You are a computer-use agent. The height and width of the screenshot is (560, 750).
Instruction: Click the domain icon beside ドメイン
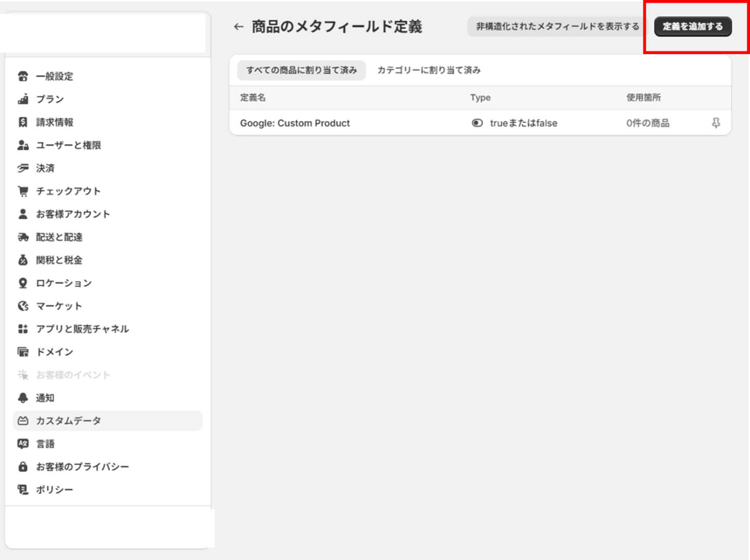tap(23, 352)
